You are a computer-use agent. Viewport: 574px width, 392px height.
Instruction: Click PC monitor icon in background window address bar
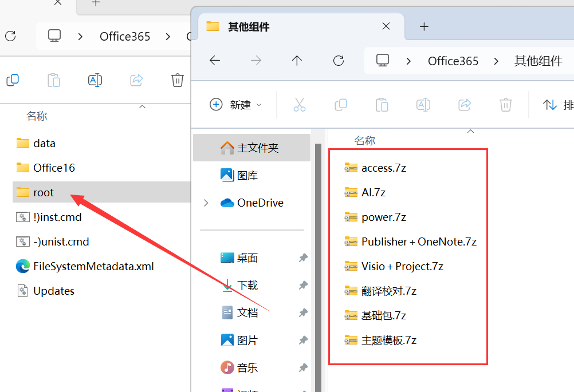pyautogui.click(x=54, y=36)
